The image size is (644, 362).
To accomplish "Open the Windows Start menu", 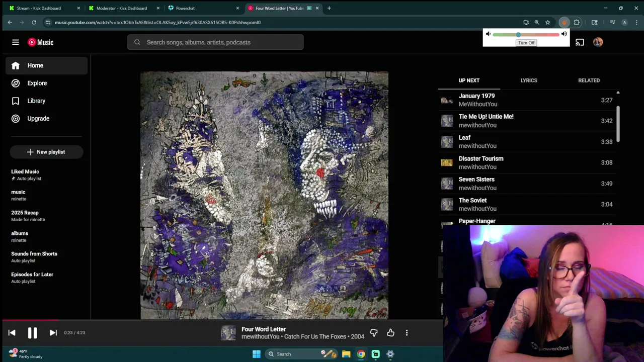I will 257,354.
